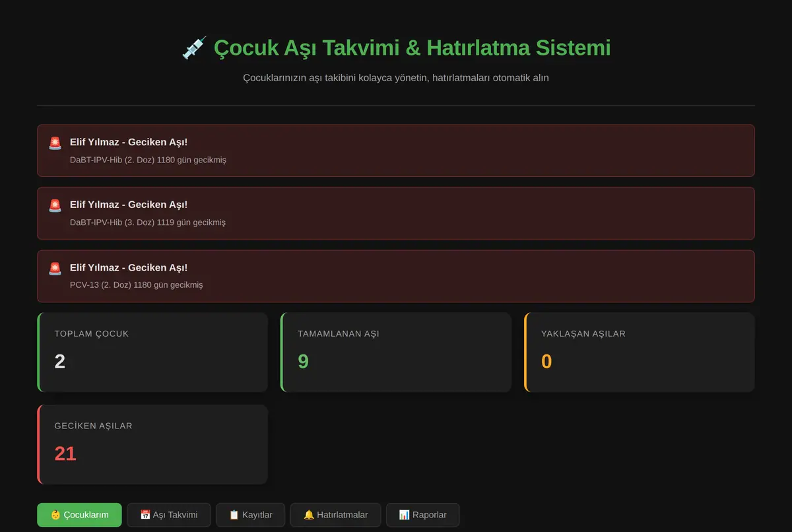Click the text "PCV-13 (2. Doz) 1180 gün gecikmiş"
Screen dimensions: 792x532
136,285
